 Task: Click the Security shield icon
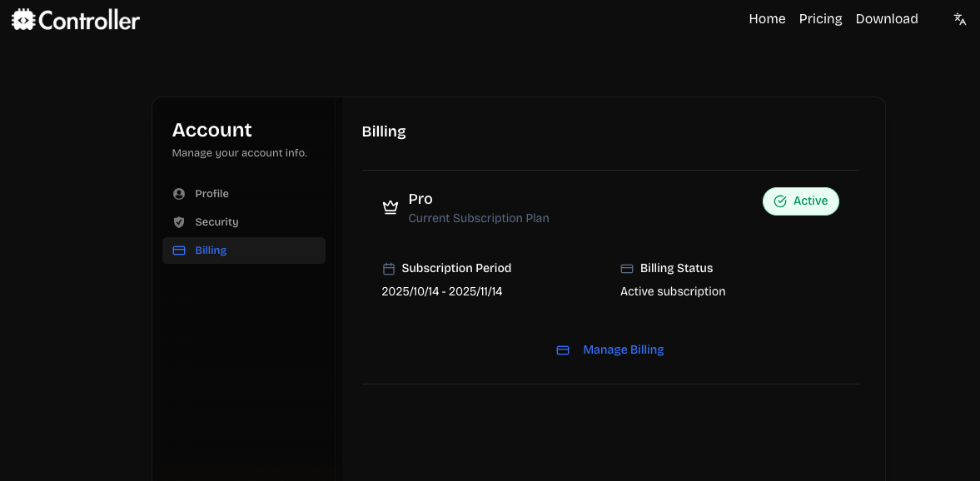(x=178, y=222)
